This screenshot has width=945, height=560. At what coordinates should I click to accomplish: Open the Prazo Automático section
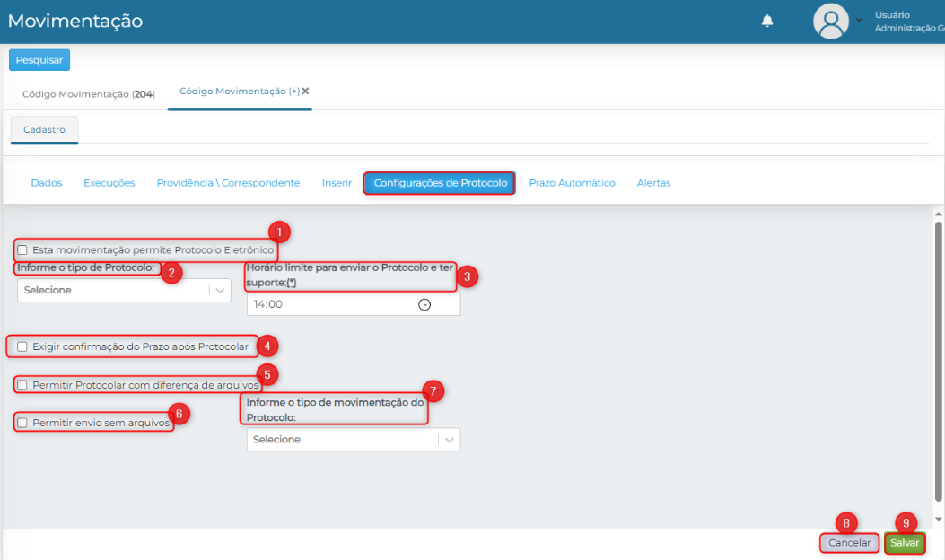coord(572,183)
